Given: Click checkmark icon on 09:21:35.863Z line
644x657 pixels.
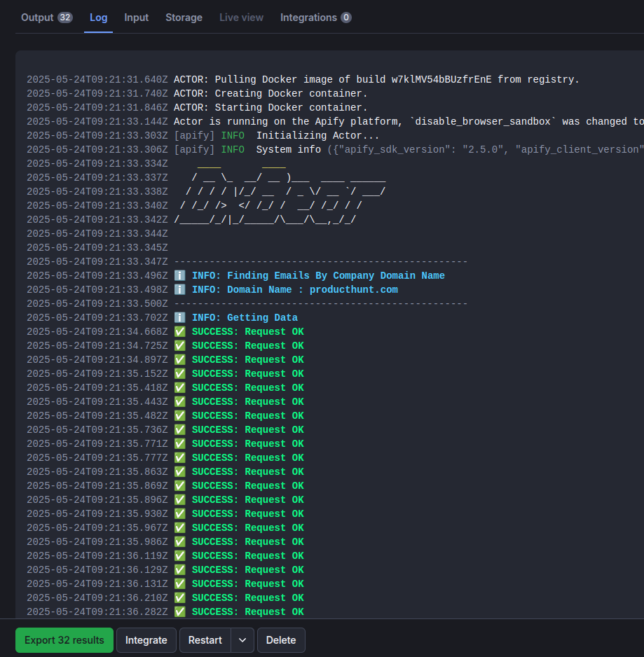Looking at the screenshot, I should [180, 472].
